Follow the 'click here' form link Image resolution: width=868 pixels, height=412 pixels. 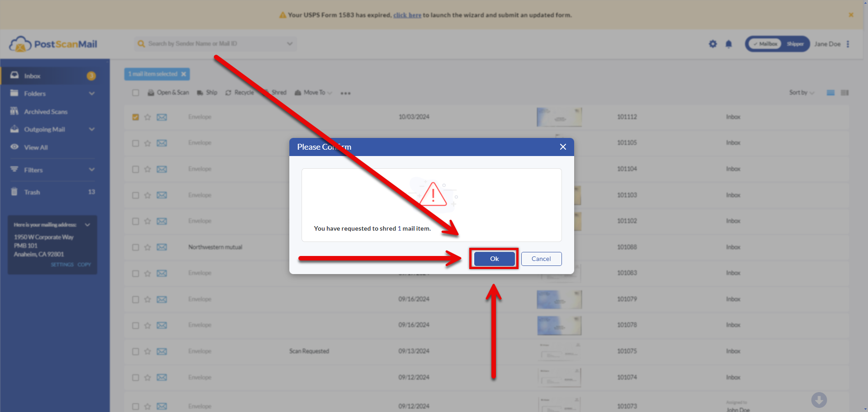tap(407, 15)
